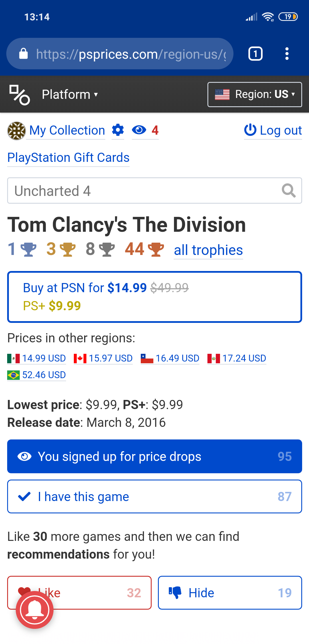The height and width of the screenshot is (644, 309).
Task: Open the My Collection menu link
Action: (x=67, y=131)
